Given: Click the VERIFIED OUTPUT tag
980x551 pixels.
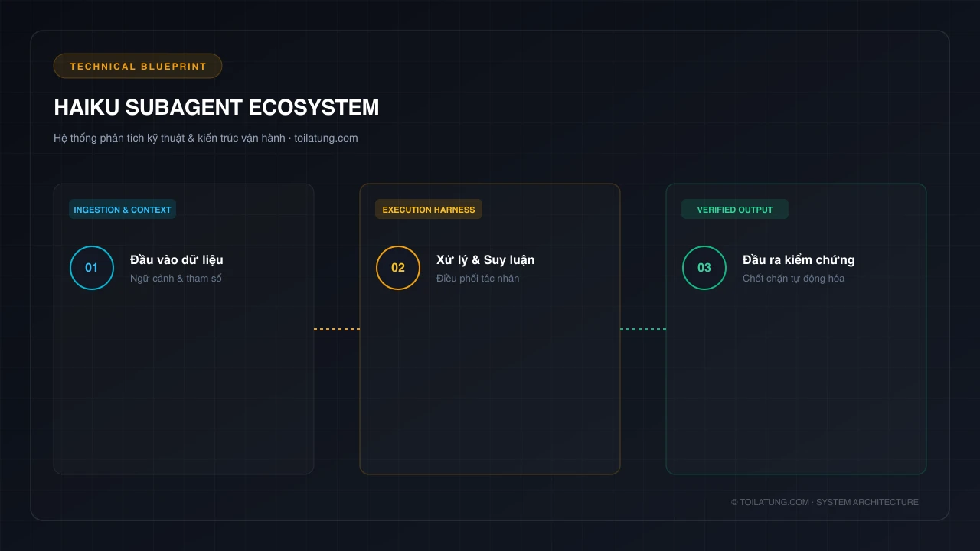Looking at the screenshot, I should [x=735, y=209].
